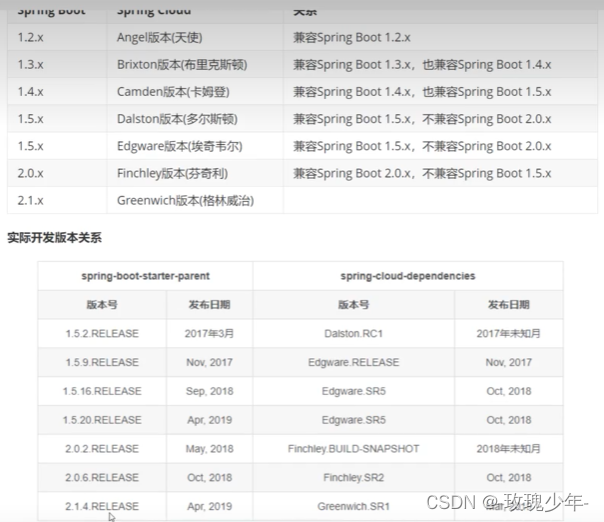Select "兼容Spring Boot 1.2.x" relation text
The width and height of the screenshot is (604, 522).
tap(352, 37)
